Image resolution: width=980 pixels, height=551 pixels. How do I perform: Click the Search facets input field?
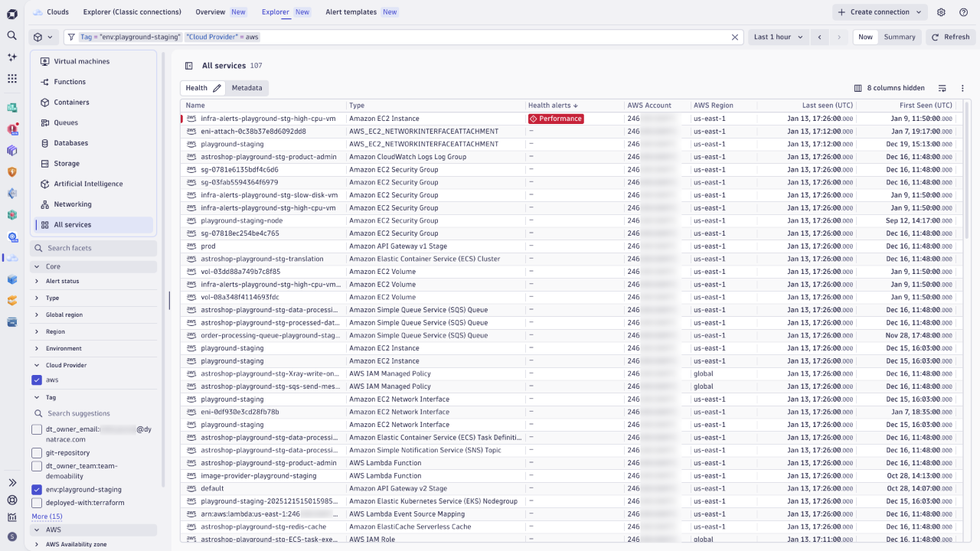tap(93, 248)
